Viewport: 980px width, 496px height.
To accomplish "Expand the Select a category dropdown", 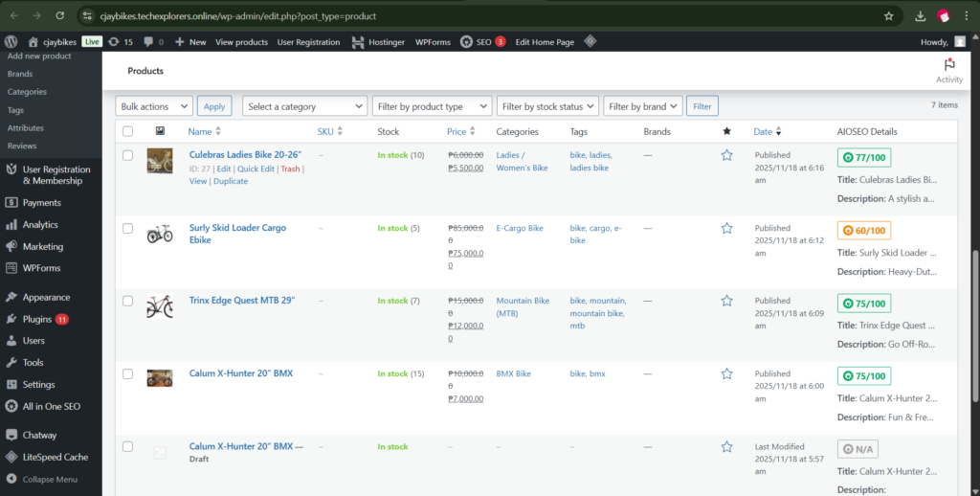I will click(x=304, y=106).
